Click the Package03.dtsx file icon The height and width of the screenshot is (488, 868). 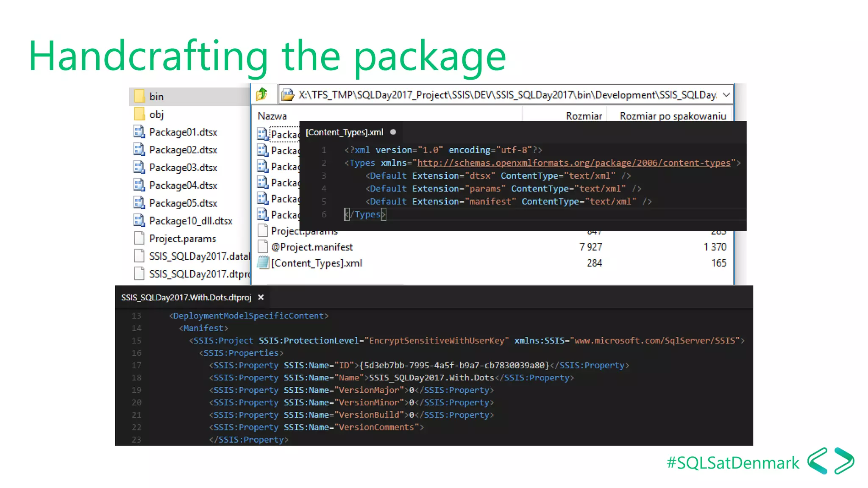coord(139,167)
